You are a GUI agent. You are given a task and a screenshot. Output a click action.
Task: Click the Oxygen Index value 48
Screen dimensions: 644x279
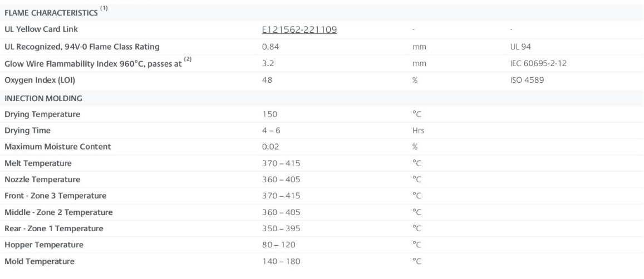(x=267, y=80)
